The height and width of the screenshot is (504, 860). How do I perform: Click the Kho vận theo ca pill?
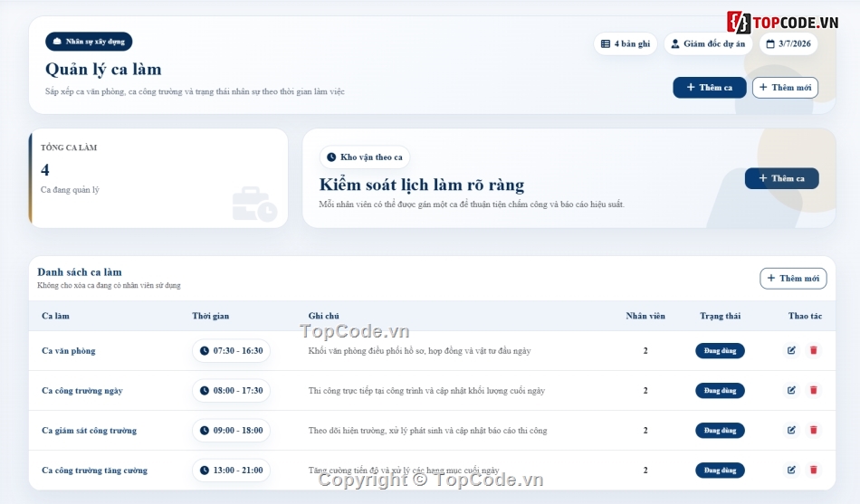coord(365,157)
